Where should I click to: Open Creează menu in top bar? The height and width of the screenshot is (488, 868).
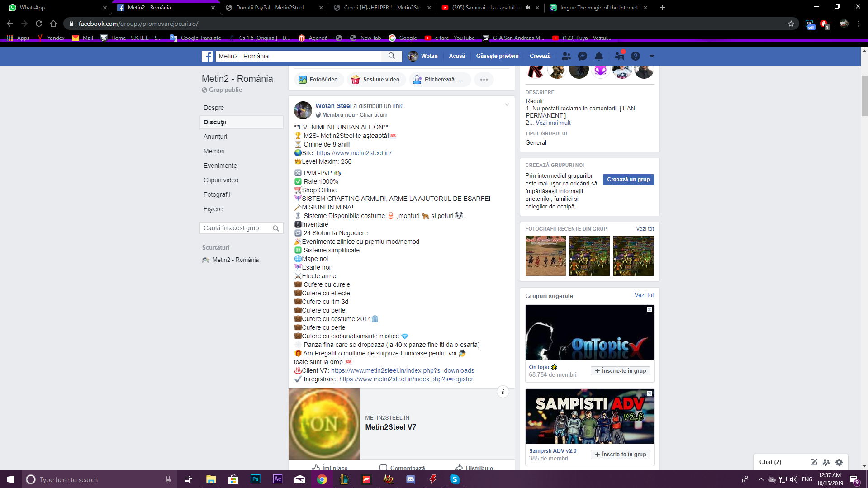pyautogui.click(x=540, y=56)
